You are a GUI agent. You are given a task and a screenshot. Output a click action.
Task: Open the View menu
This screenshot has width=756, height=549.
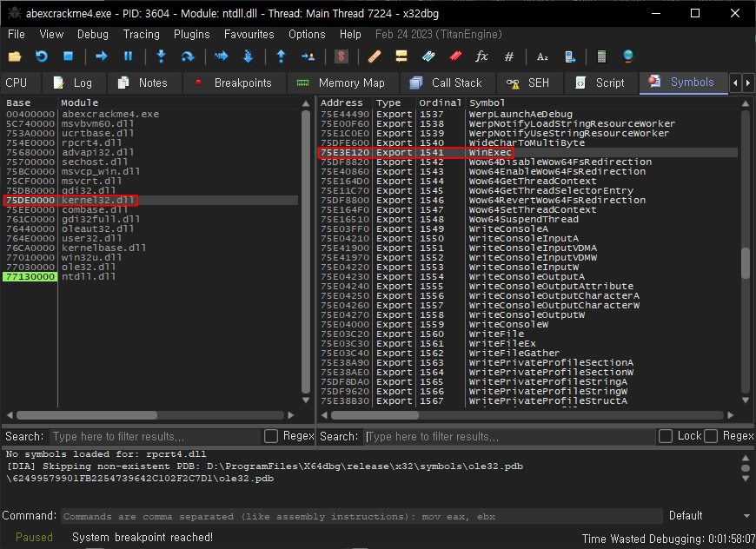(x=51, y=34)
